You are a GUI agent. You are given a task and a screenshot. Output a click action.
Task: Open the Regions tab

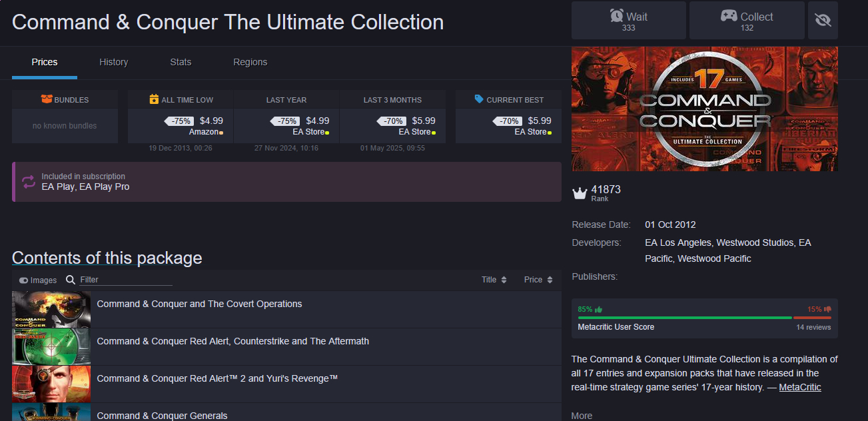point(250,62)
